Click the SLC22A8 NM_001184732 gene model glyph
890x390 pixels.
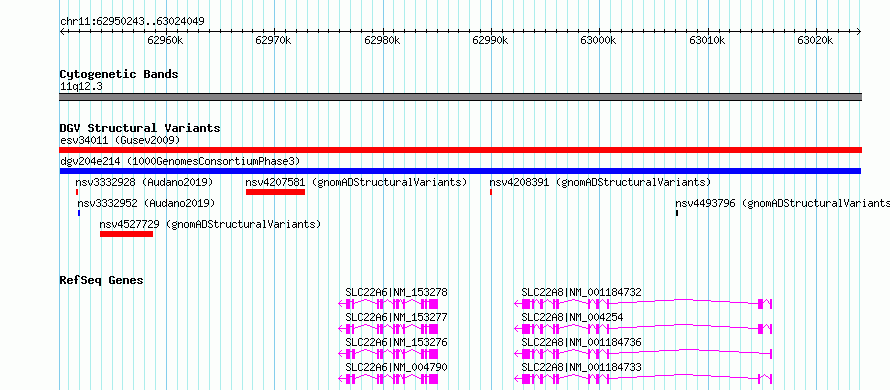point(643,304)
